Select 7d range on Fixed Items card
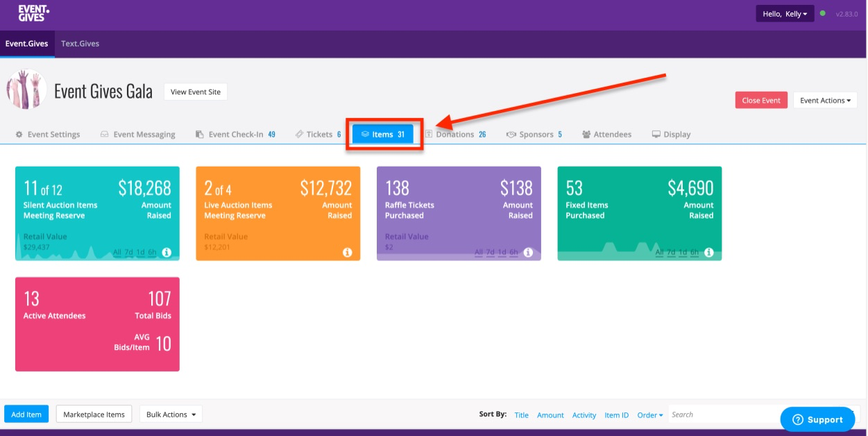The width and height of the screenshot is (868, 436). [671, 253]
